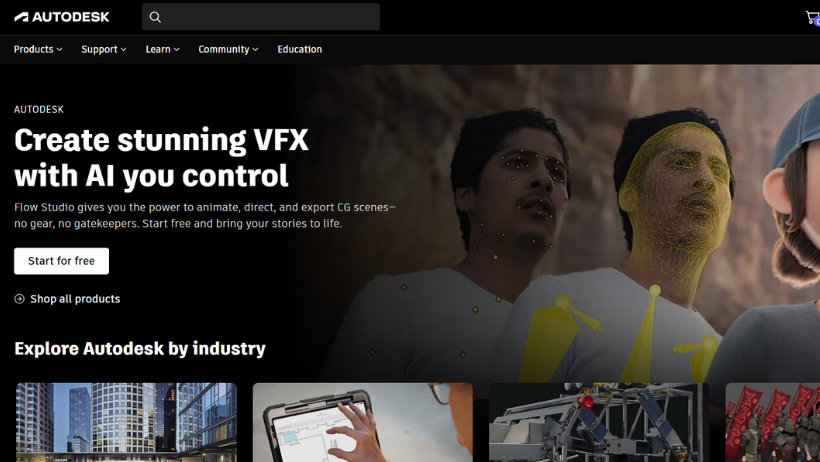The image size is (820, 462).
Task: Open the red banners army industry thumbnail
Action: [772, 422]
